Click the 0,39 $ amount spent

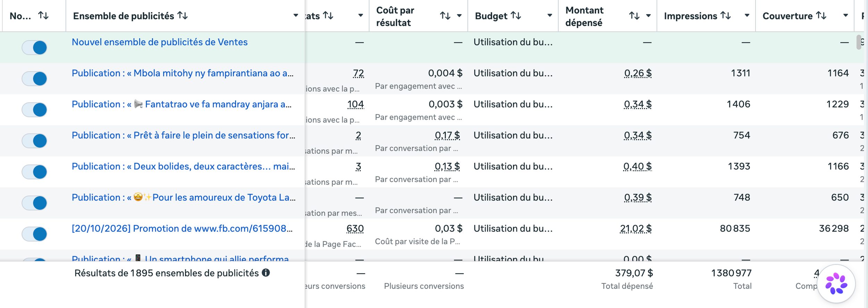tap(638, 198)
